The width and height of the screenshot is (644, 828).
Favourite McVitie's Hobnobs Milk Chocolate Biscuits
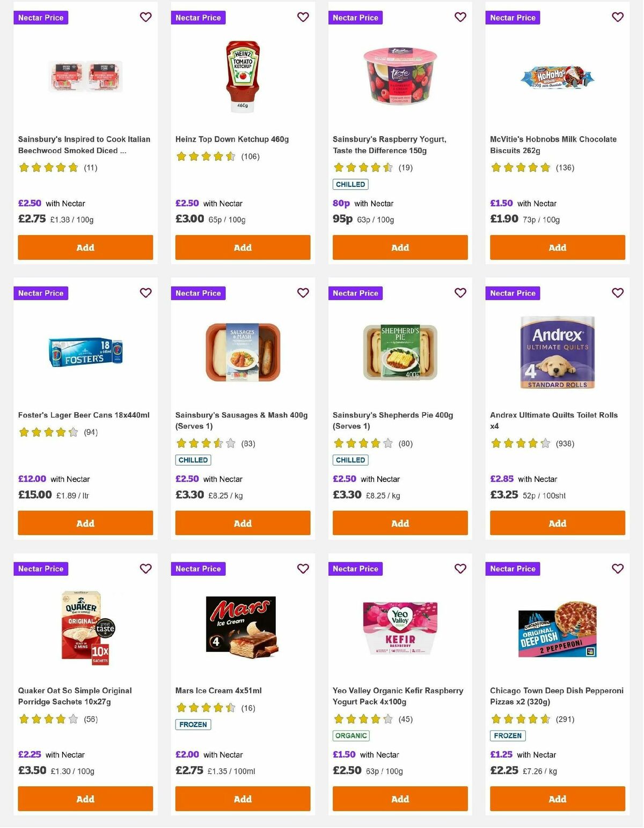pyautogui.click(x=617, y=17)
